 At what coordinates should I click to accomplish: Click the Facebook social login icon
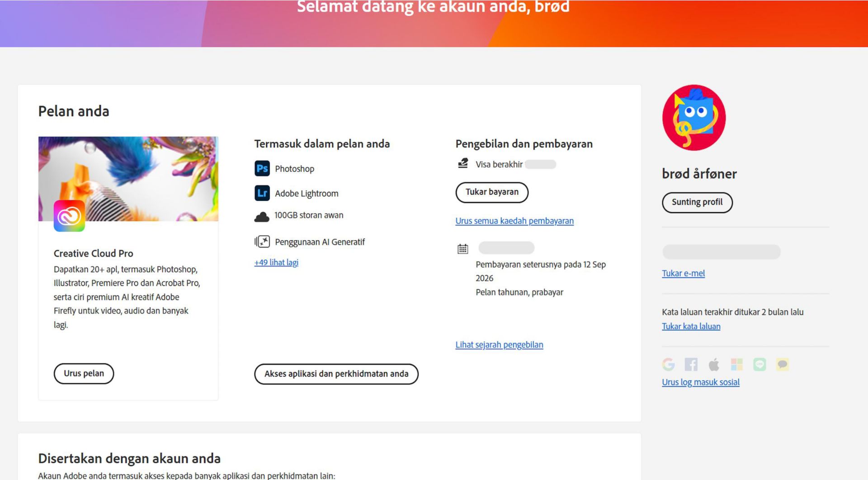pyautogui.click(x=691, y=364)
